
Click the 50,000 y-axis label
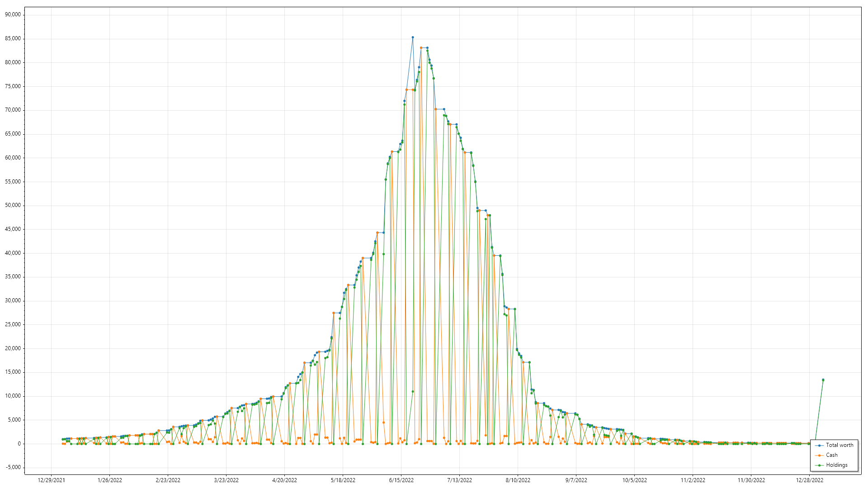[13, 205]
